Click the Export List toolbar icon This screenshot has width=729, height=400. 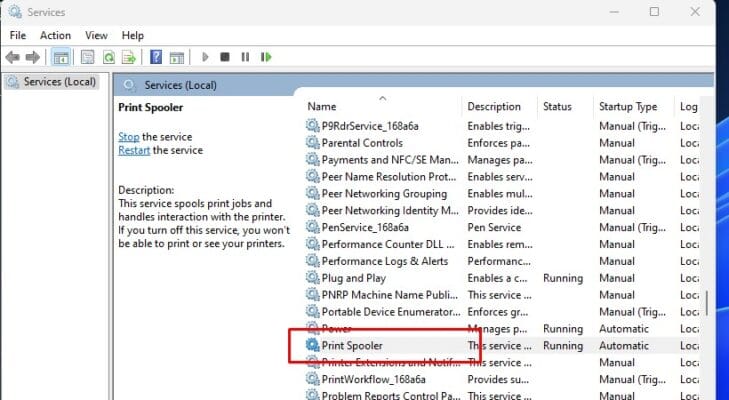click(129, 57)
